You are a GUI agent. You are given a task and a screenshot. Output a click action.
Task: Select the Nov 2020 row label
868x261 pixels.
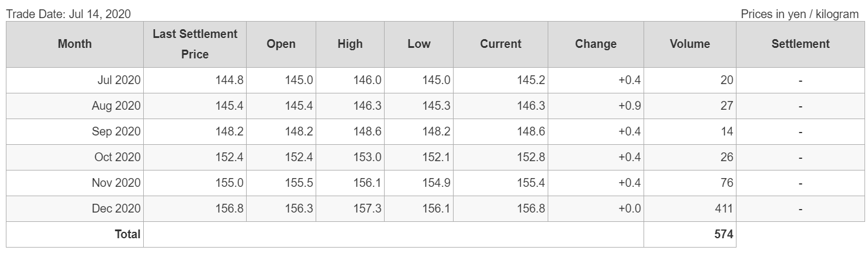pos(116,183)
